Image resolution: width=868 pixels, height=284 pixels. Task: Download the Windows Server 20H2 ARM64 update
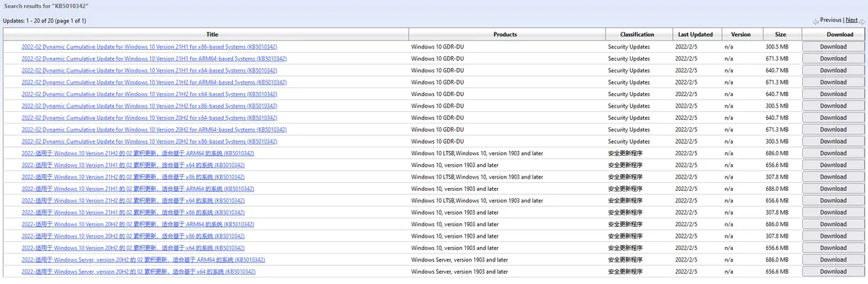[833, 260]
